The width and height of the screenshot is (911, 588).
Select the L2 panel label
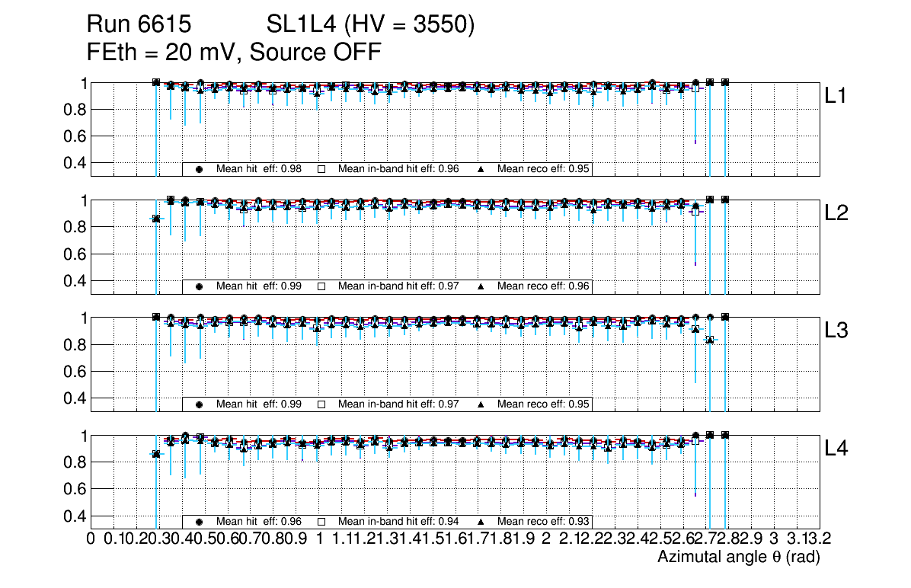[x=837, y=214]
